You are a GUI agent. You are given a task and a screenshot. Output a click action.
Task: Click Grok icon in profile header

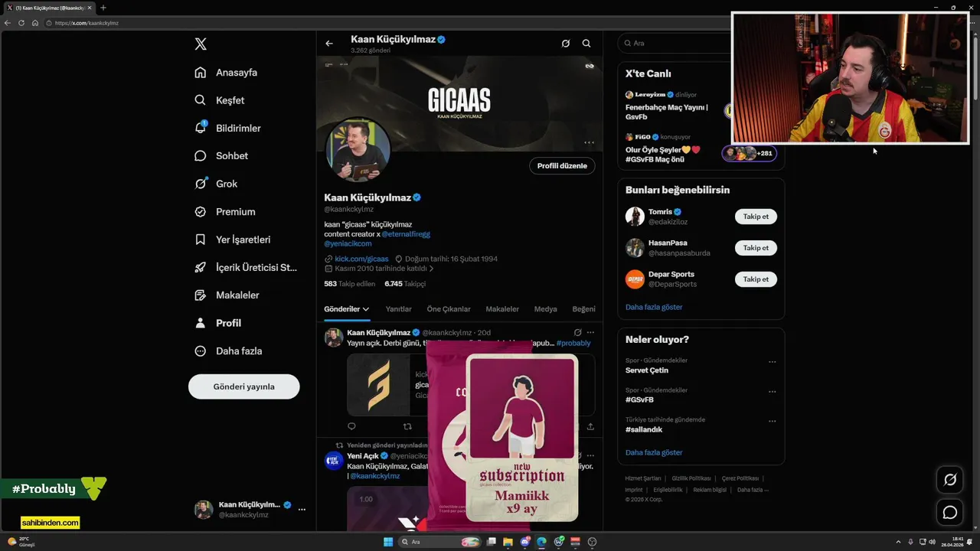coord(566,44)
